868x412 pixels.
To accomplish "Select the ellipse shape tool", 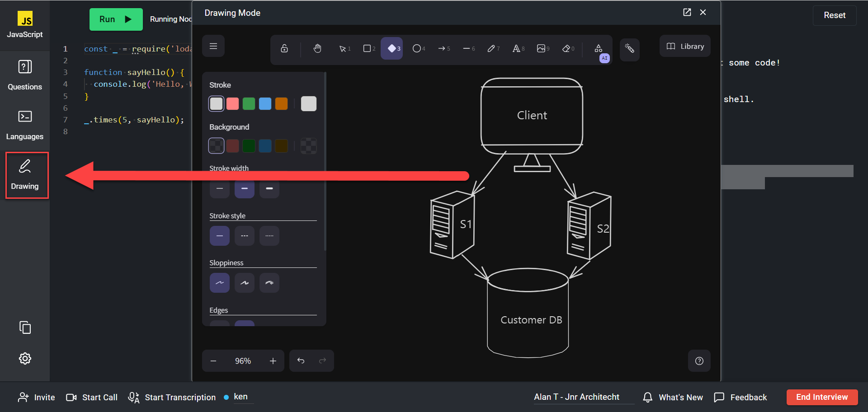I will point(417,48).
